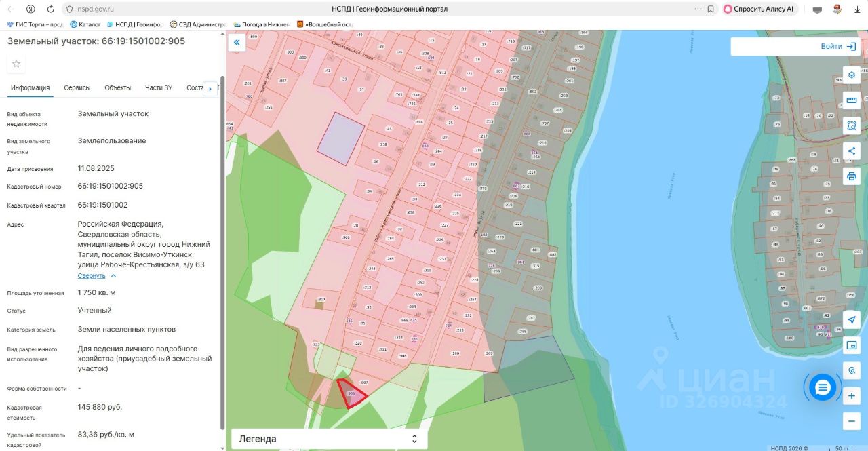Open the blue chat assistant bubble

coord(823,387)
